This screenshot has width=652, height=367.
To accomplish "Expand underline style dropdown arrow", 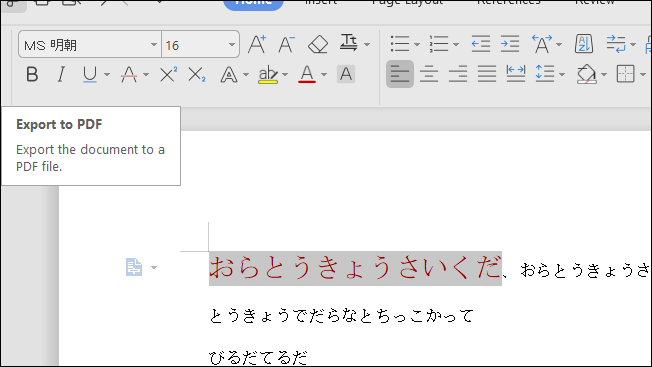I will pos(107,75).
